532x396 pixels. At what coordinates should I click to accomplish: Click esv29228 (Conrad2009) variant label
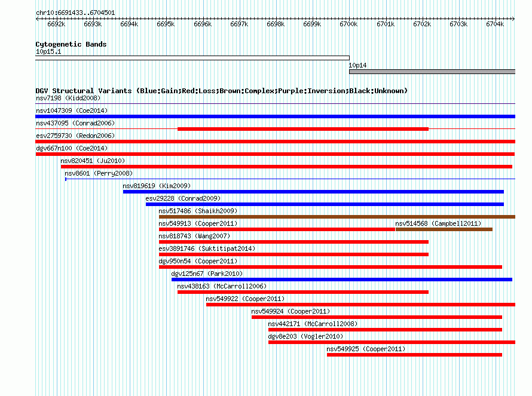click(183, 199)
